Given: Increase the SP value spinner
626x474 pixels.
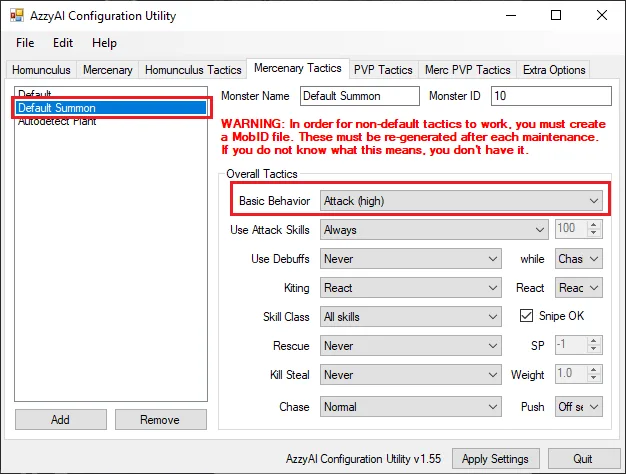Looking at the screenshot, I should click(x=594, y=341).
